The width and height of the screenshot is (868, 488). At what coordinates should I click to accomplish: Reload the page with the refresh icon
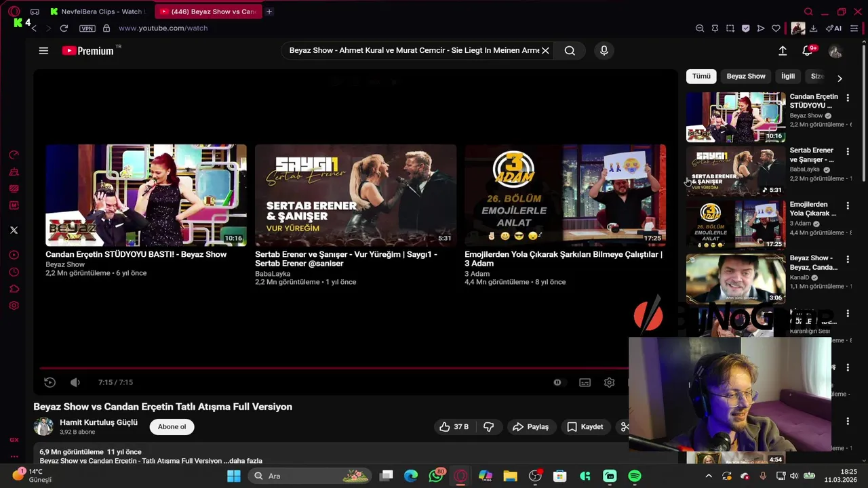point(64,28)
